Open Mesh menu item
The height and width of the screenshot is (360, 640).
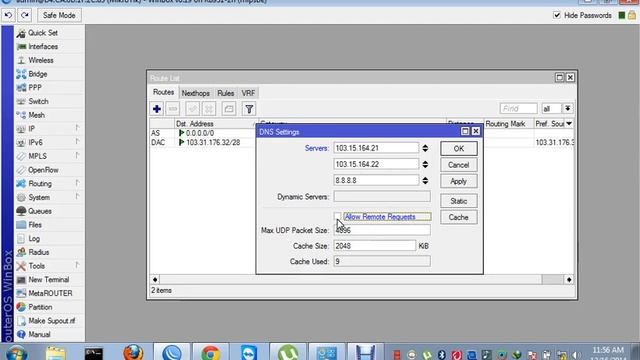(36, 115)
